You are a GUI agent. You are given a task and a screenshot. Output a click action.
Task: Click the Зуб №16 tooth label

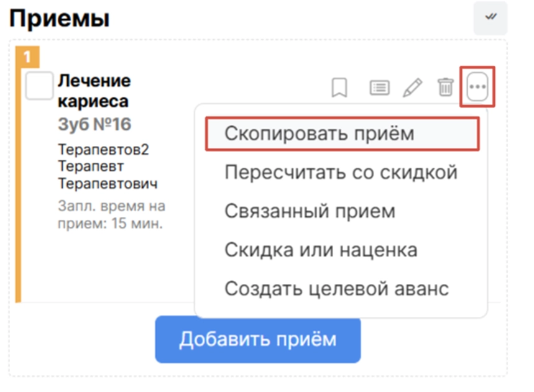tap(94, 124)
